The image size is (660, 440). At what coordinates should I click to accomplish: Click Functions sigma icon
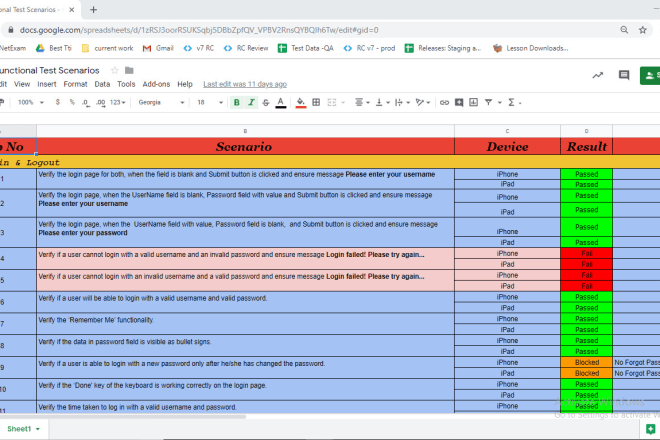[511, 102]
